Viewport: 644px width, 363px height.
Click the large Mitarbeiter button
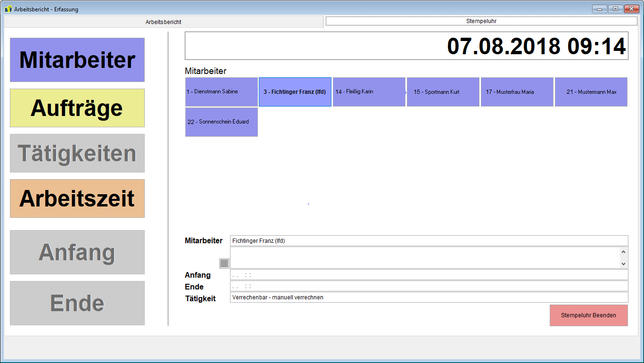(x=77, y=60)
